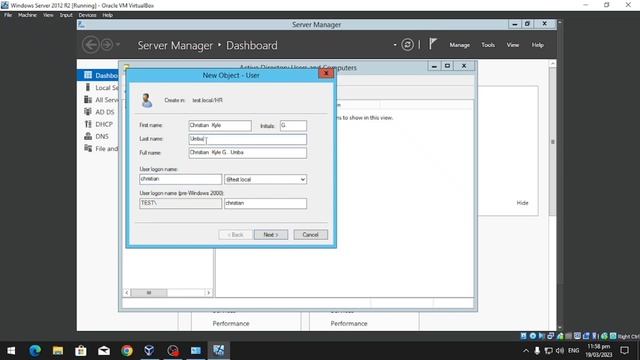Viewport: 640px width, 360px height.
Task: Open VirtualBox View menu
Action: 48,15
